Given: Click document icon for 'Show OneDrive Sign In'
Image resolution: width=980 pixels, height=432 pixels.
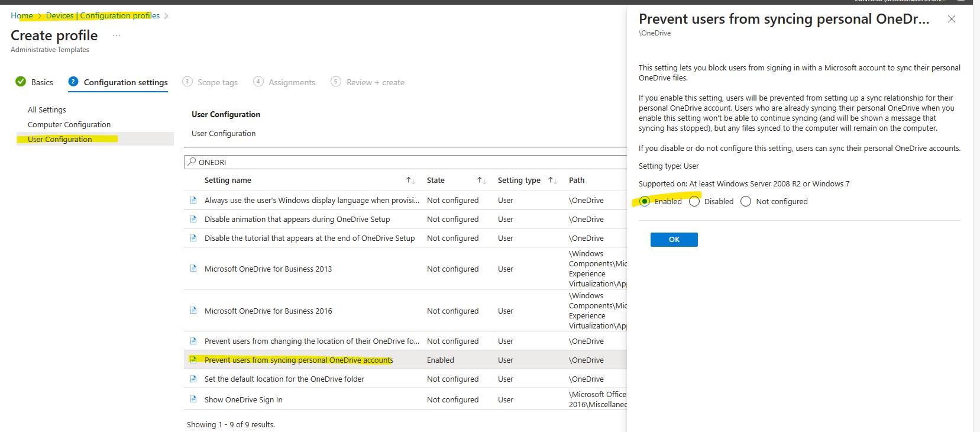Looking at the screenshot, I should tap(193, 399).
